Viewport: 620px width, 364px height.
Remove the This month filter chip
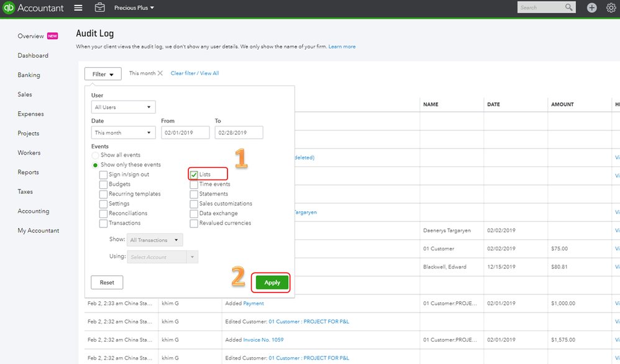coord(160,73)
